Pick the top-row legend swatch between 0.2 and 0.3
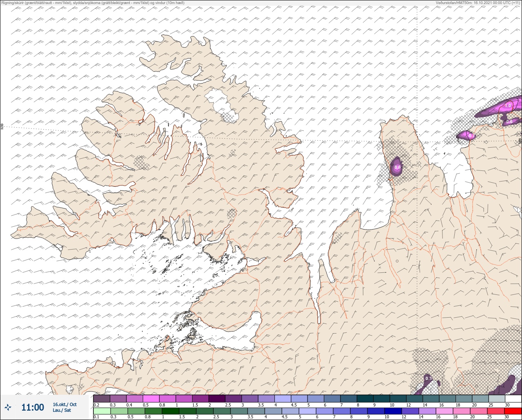Image resolution: width=522 pixels, height=420 pixels. [102, 398]
